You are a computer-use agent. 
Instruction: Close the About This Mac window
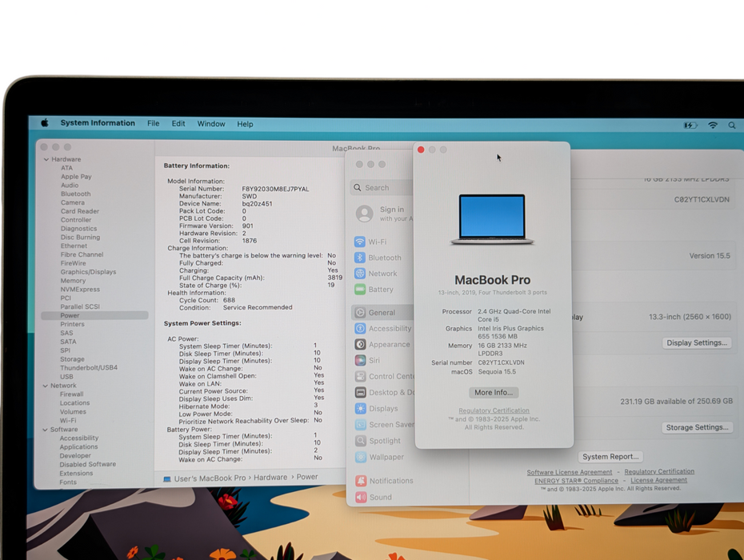point(420,150)
